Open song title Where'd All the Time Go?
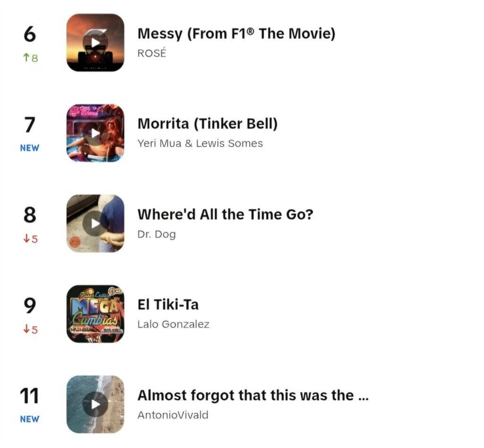The image size is (484, 448). (x=225, y=214)
